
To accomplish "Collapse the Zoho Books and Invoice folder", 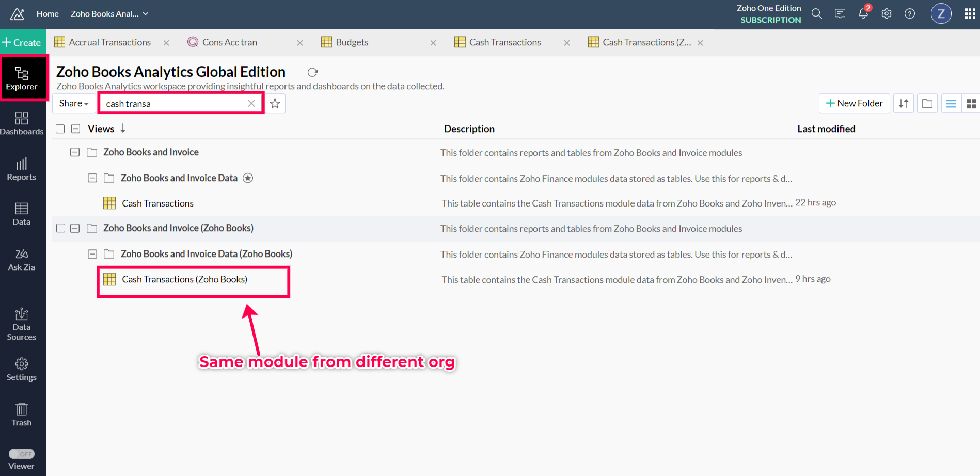I will coord(75,152).
